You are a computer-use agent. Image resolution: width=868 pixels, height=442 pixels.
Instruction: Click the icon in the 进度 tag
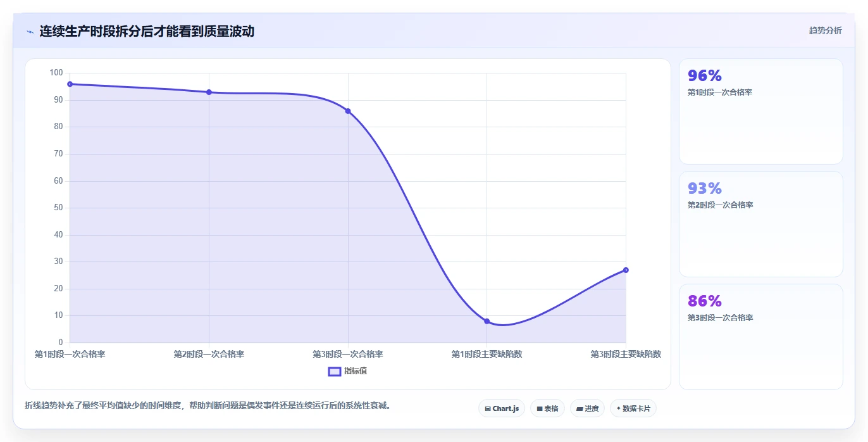(x=580, y=408)
